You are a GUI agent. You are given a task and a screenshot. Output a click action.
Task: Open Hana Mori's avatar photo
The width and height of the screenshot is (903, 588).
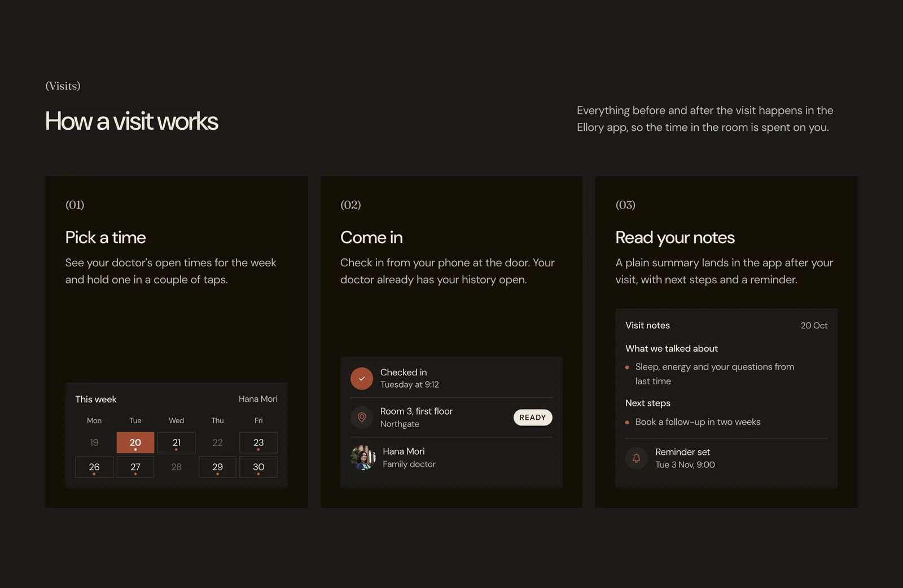click(x=363, y=458)
